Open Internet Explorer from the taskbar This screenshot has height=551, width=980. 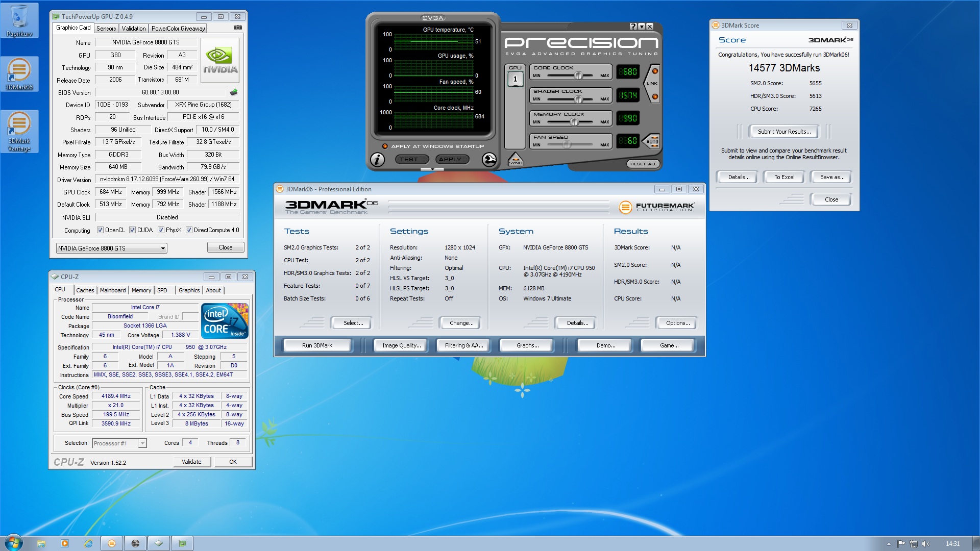[88, 543]
